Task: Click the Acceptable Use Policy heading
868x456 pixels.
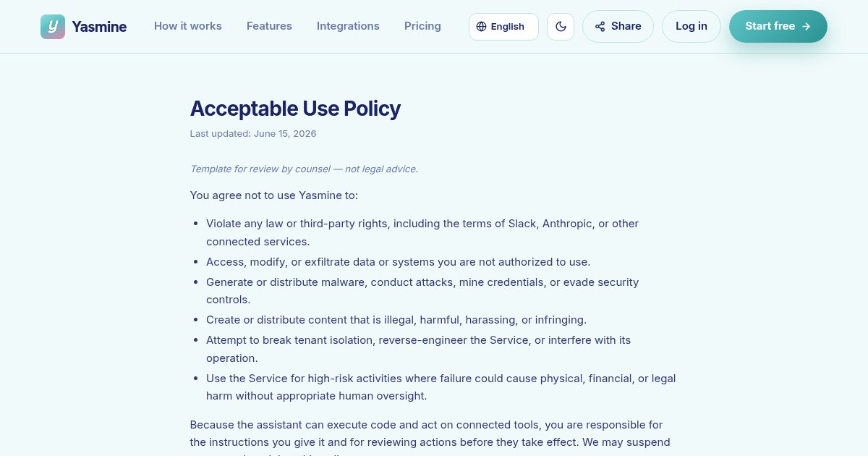Action: click(x=295, y=109)
